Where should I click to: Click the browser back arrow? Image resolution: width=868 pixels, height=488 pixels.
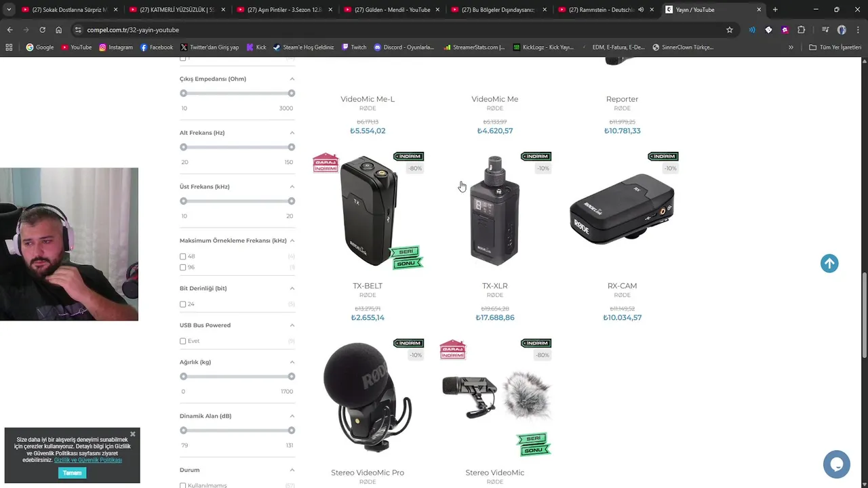pyautogui.click(x=9, y=30)
